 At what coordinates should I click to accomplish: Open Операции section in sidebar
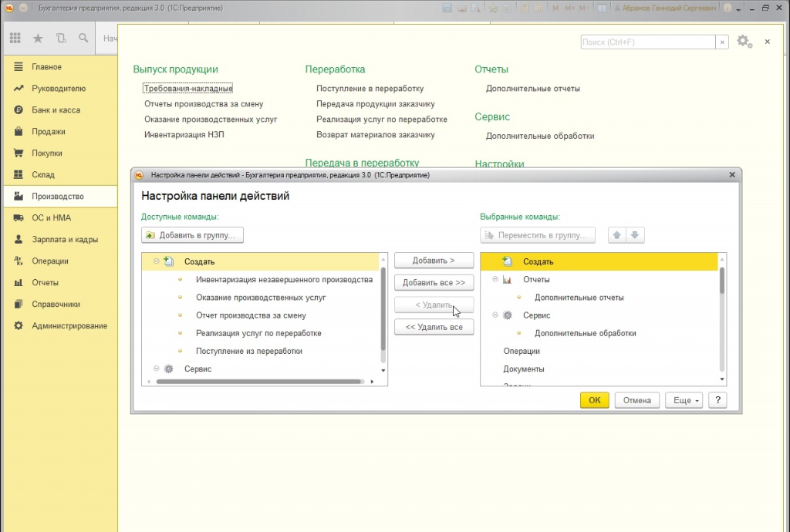[60, 261]
